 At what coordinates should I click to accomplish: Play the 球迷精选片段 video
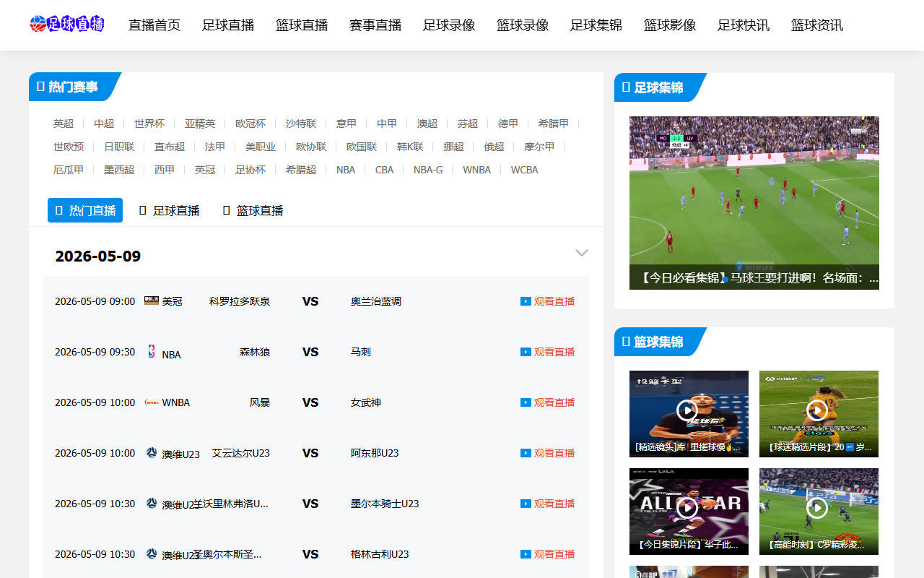coord(817,410)
